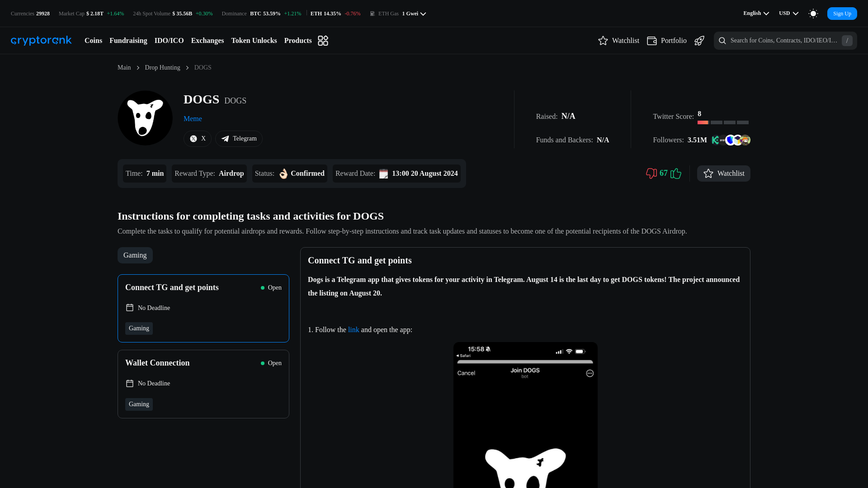Open the Coins menu

pos(93,41)
